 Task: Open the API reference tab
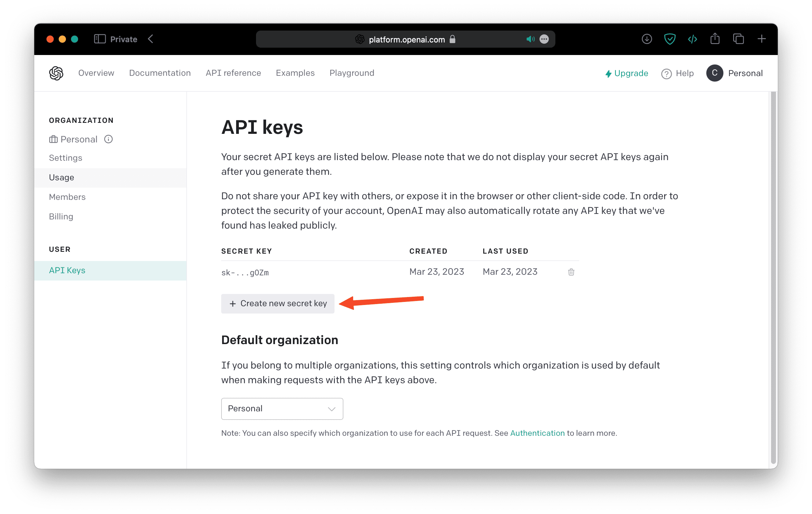click(x=233, y=73)
